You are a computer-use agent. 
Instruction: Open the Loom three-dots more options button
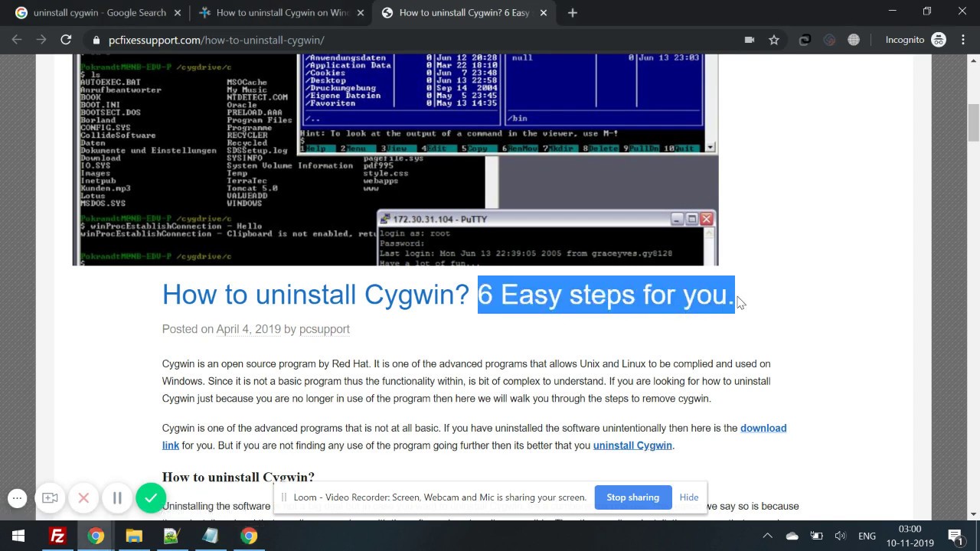click(x=18, y=498)
